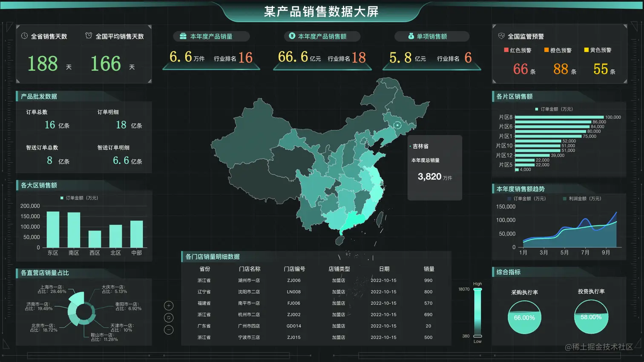Screen dimensions: 644x362
Task: Click the 销量 column header
Action: coord(428,269)
